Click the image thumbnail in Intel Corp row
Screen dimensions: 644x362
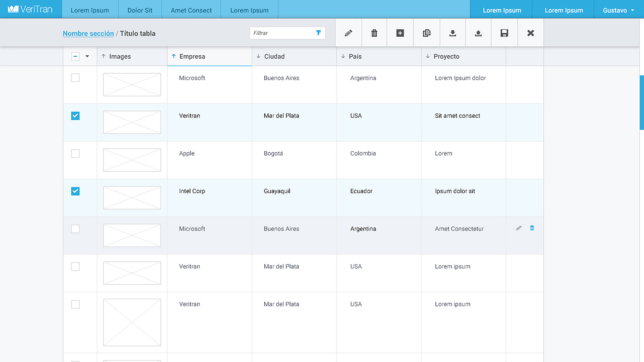(x=132, y=198)
